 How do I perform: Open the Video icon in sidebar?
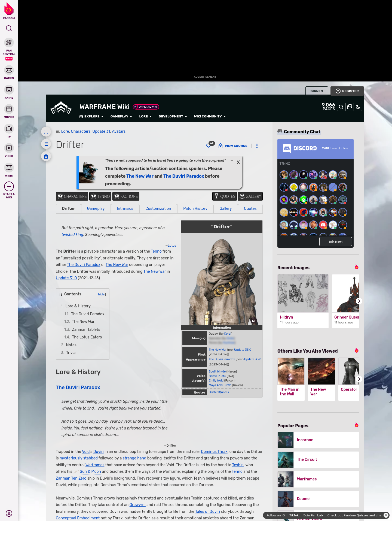point(9,148)
